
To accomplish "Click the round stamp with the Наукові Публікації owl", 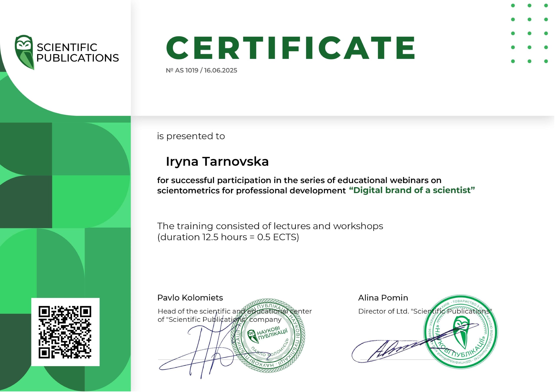I will pos(268,335).
